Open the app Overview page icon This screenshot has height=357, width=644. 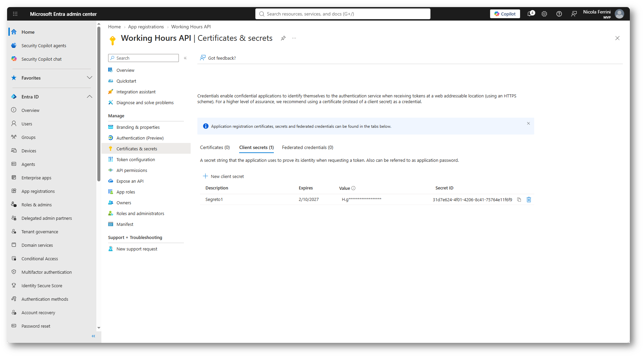coord(110,70)
